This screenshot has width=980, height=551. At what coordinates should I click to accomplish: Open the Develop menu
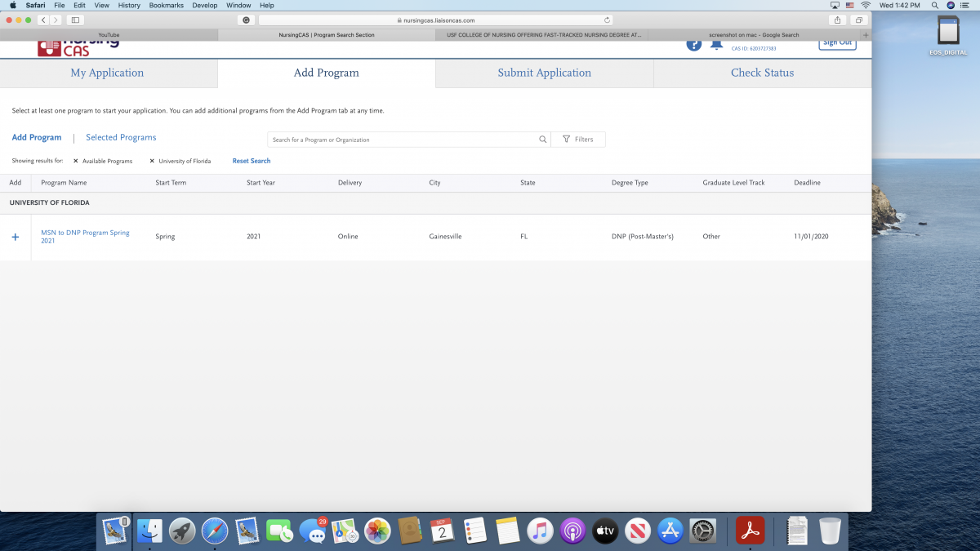coord(205,5)
